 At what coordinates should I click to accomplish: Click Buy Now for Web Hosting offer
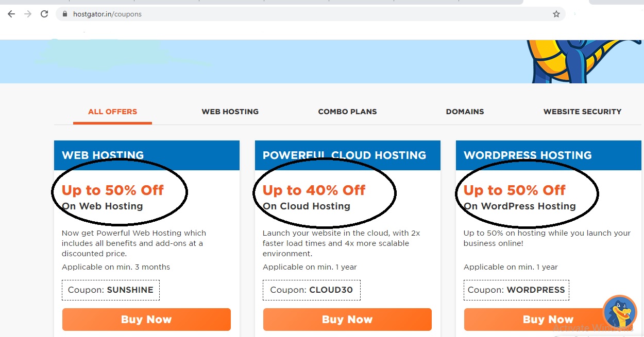146,320
